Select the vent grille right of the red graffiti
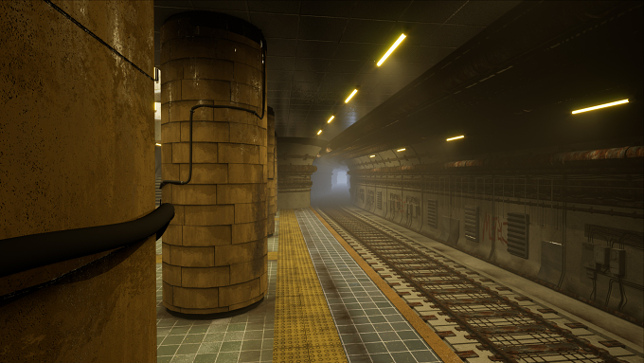The image size is (644, 363). (518, 236)
